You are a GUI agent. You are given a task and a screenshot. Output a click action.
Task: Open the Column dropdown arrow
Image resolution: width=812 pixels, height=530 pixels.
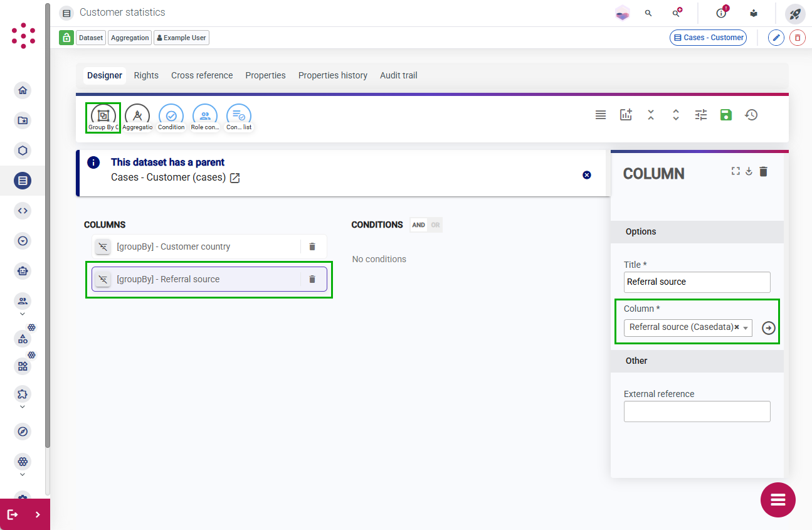[746, 328]
